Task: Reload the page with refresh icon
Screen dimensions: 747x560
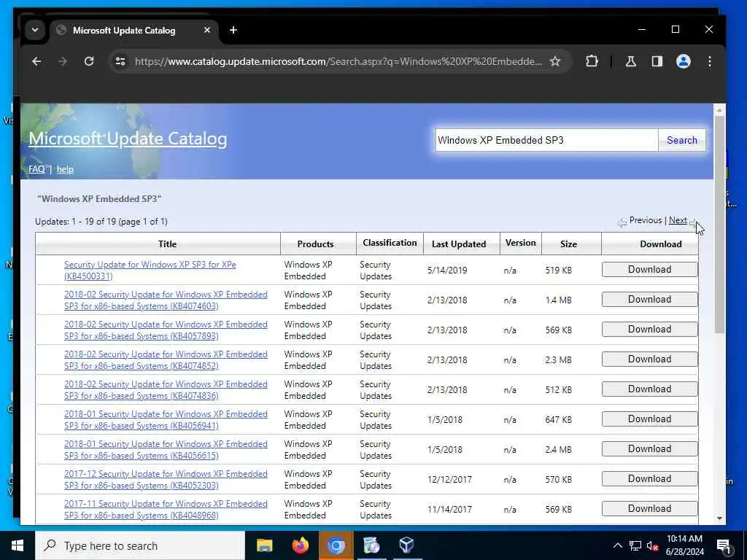Action: (x=89, y=61)
